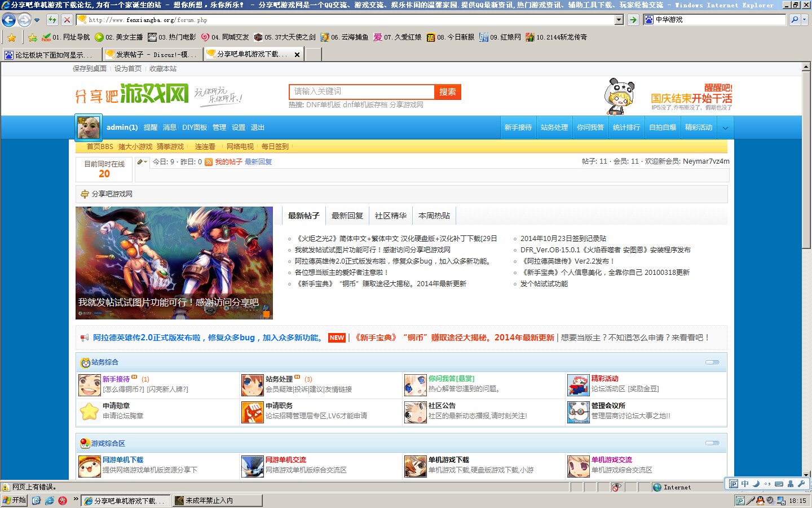Viewport: 812px width, 508px height.
Task: Open 你问我答 forum icon
Action: [x=415, y=385]
